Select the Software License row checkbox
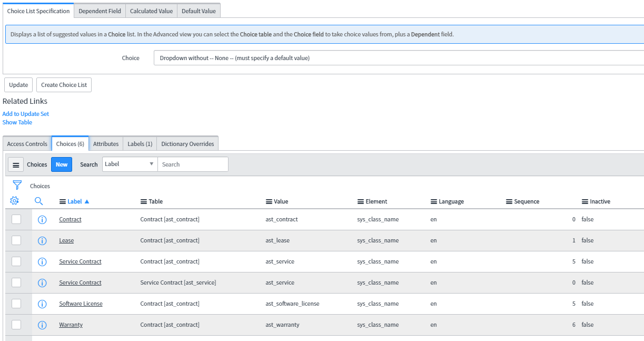The width and height of the screenshot is (644, 341). pyautogui.click(x=16, y=304)
